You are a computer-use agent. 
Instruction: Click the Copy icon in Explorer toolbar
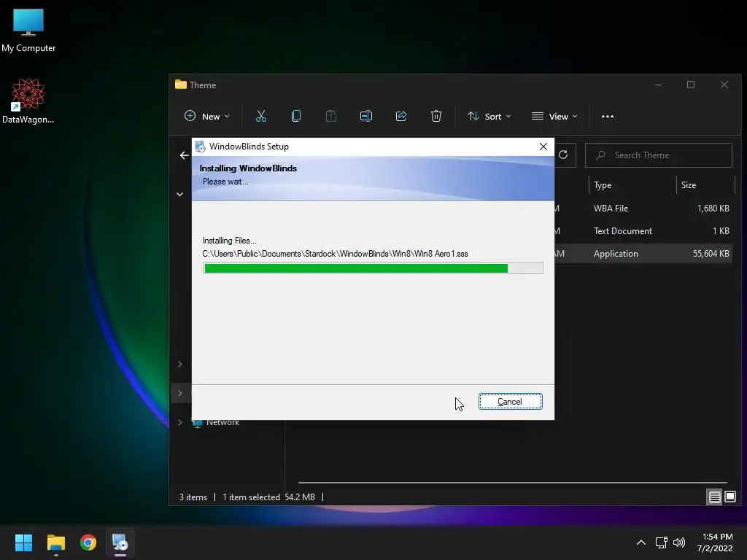(x=296, y=116)
